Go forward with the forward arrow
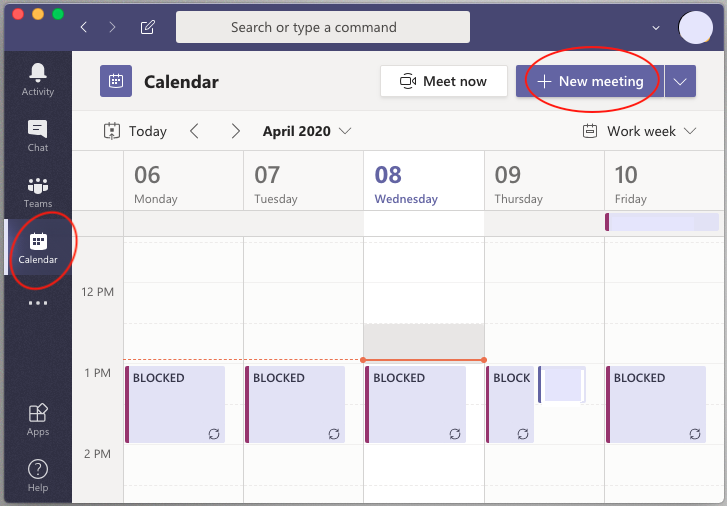The width and height of the screenshot is (727, 506). coord(112,27)
